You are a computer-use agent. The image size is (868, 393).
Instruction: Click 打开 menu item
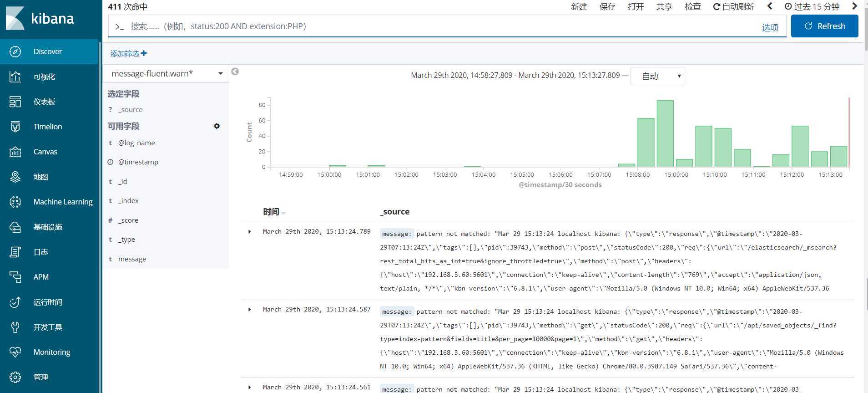point(636,6)
